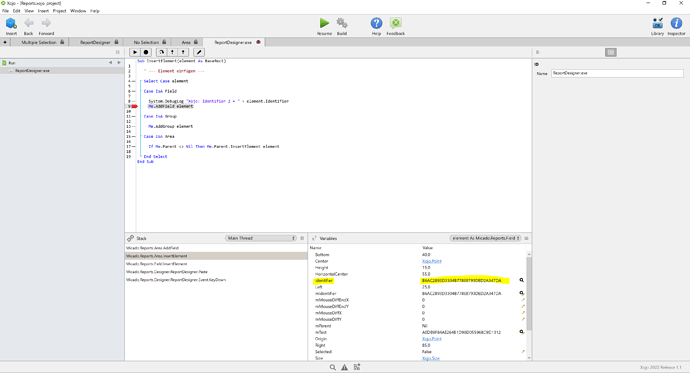Click navigator next arrow beside Run
Screen dimensions: 690x373
tap(119, 63)
